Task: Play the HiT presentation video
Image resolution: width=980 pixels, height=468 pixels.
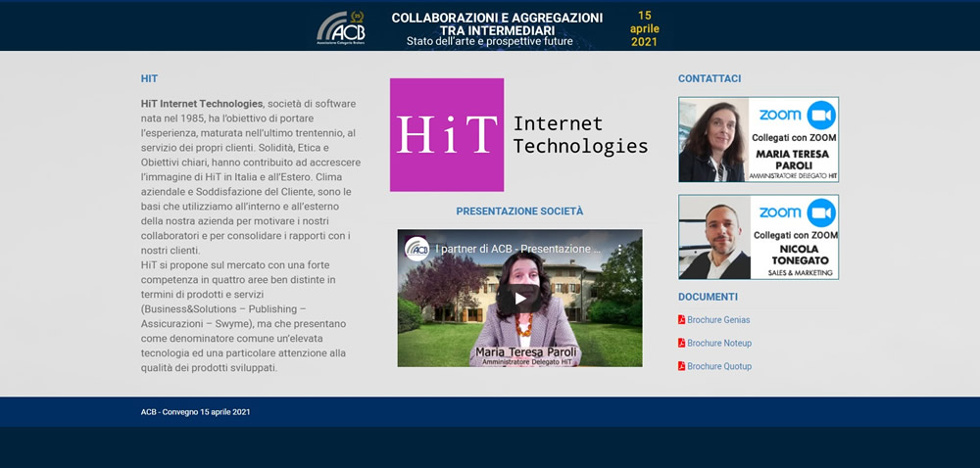Action: click(520, 299)
